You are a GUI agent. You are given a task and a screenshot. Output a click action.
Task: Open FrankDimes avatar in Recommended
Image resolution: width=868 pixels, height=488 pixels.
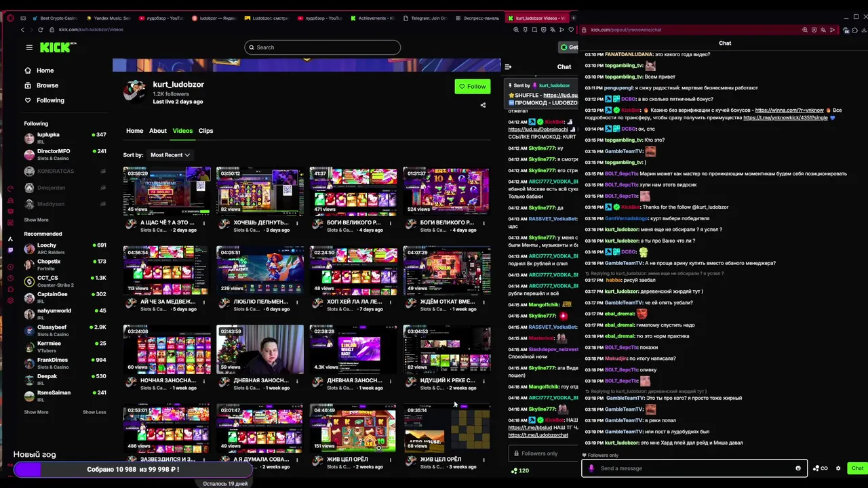pyautogui.click(x=29, y=363)
